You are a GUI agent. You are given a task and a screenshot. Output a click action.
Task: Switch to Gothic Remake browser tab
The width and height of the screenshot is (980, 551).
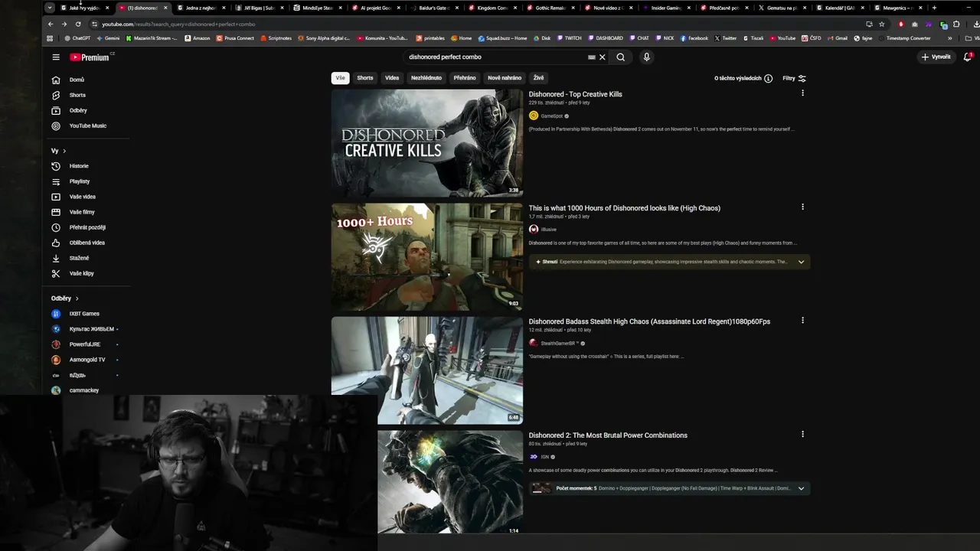click(550, 8)
